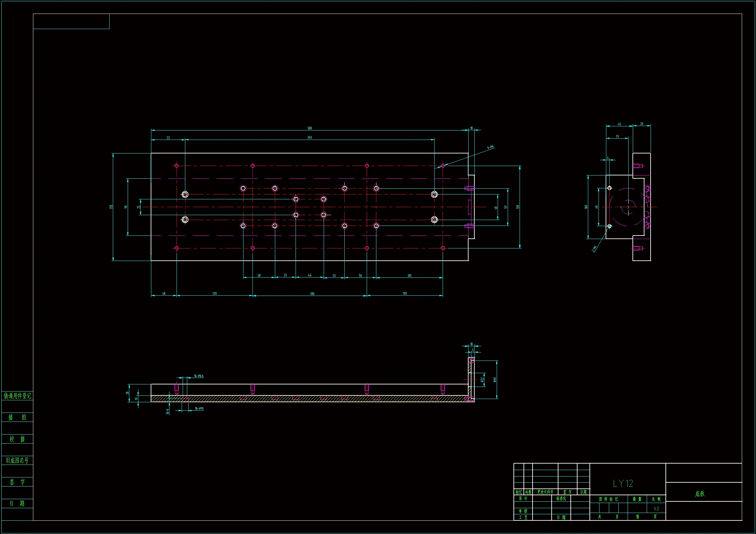Click the 393 dimension text
Viewport: 756px width, 534px height.
309,138
